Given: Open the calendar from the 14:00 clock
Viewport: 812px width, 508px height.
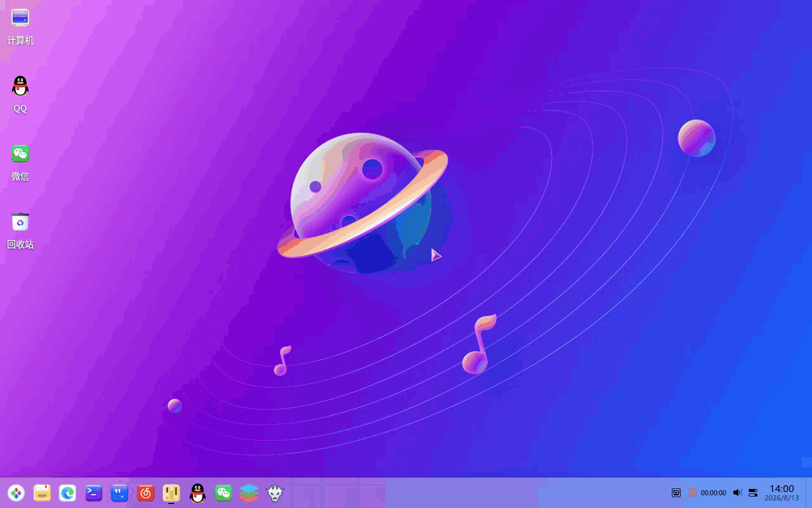Looking at the screenshot, I should [x=782, y=493].
